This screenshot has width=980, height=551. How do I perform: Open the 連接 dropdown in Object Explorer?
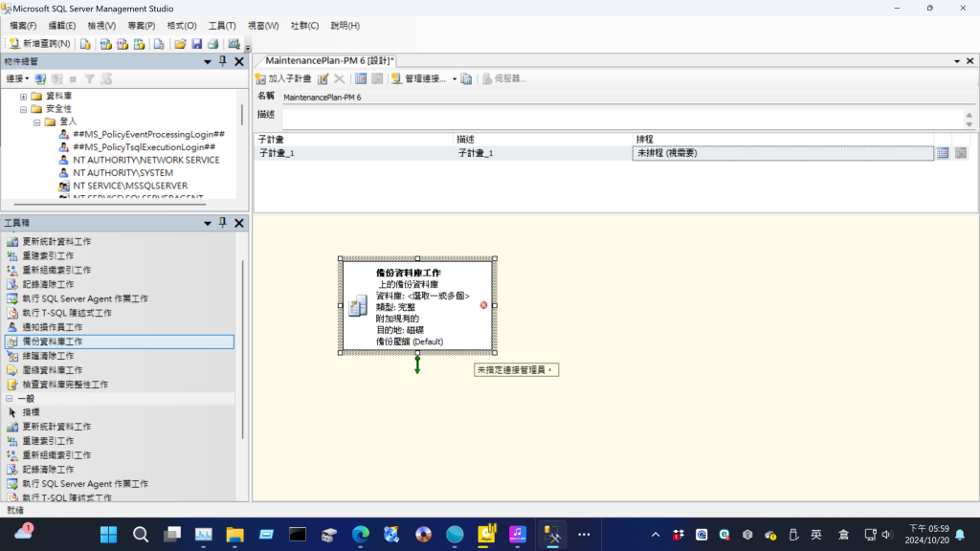click(17, 78)
